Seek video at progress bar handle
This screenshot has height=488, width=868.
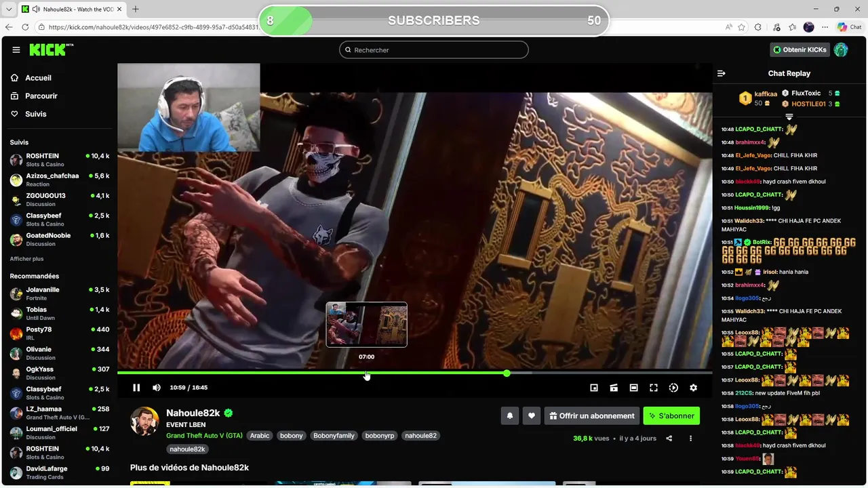507,373
